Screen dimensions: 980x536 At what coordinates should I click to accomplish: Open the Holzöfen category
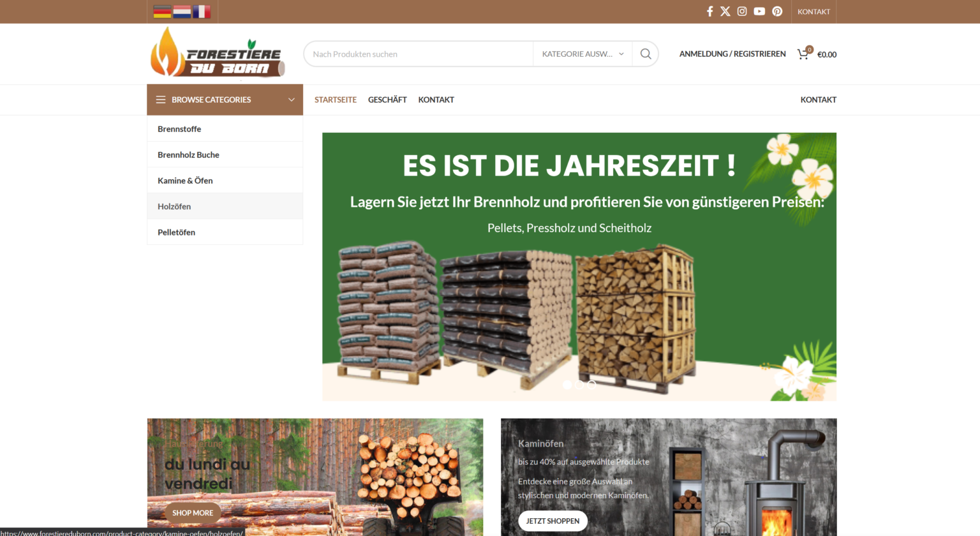click(x=174, y=207)
